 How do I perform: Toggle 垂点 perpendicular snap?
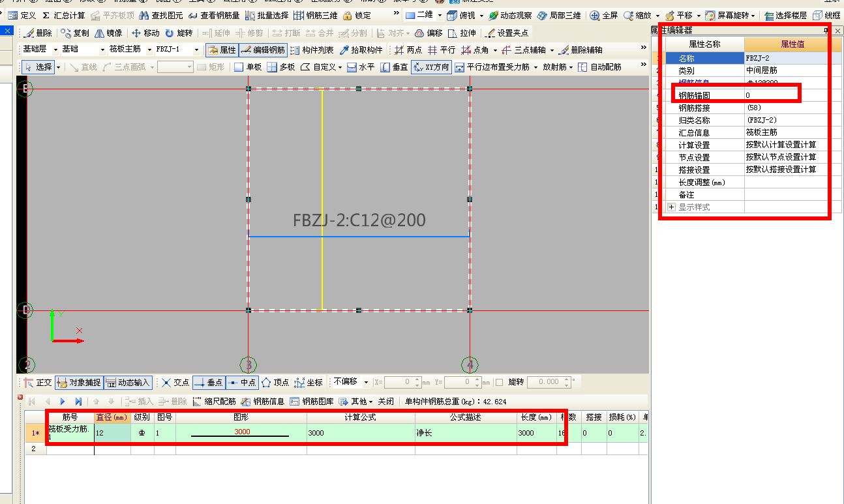click(x=209, y=383)
